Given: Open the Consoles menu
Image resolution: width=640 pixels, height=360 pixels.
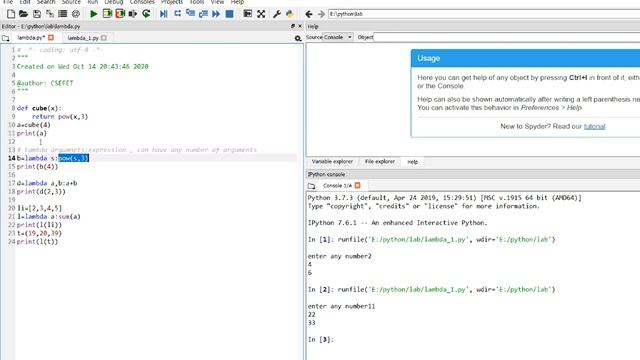Looking at the screenshot, I should tap(142, 2).
